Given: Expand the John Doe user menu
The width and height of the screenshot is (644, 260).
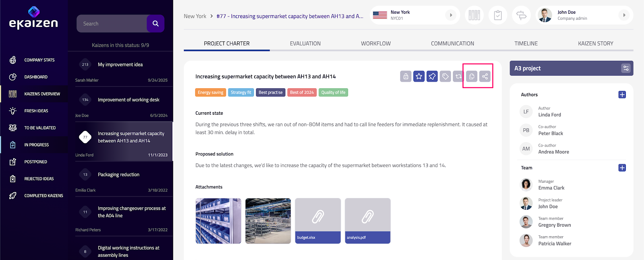Looking at the screenshot, I should 624,15.
